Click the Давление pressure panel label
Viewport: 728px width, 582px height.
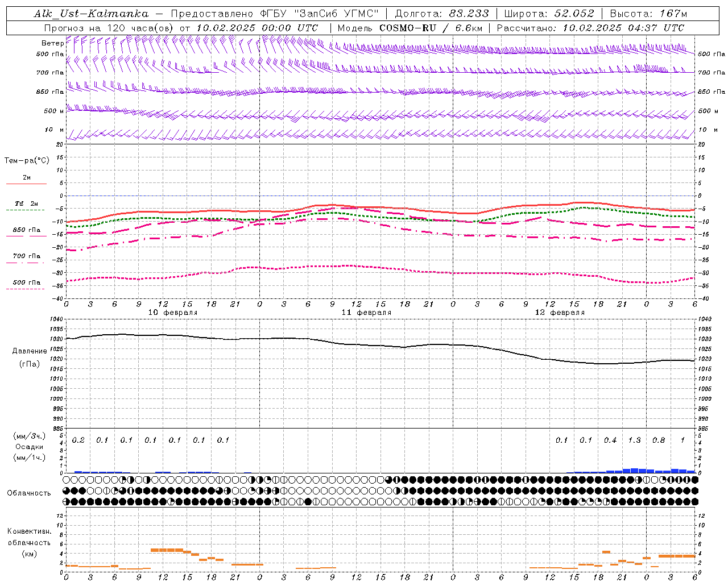point(30,351)
